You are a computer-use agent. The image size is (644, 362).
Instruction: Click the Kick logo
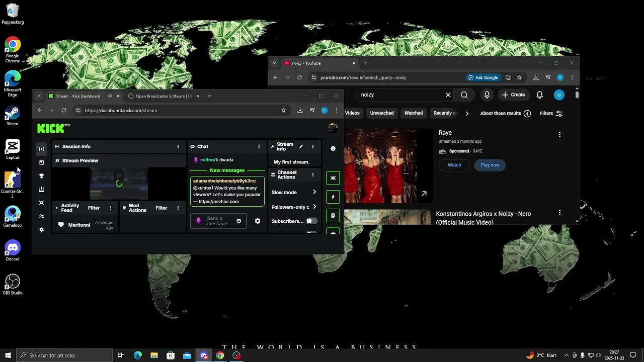click(53, 128)
